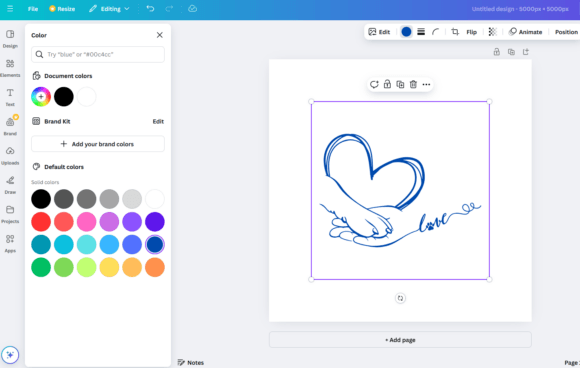Click the document title text
The width and height of the screenshot is (580, 368).
520,9
